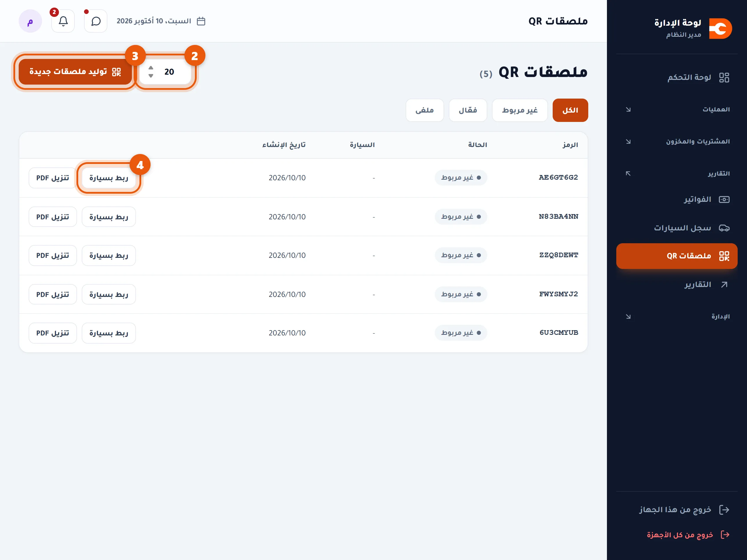Link sticker FWYSMYJ2 to a car
747x560 pixels.
[109, 294]
